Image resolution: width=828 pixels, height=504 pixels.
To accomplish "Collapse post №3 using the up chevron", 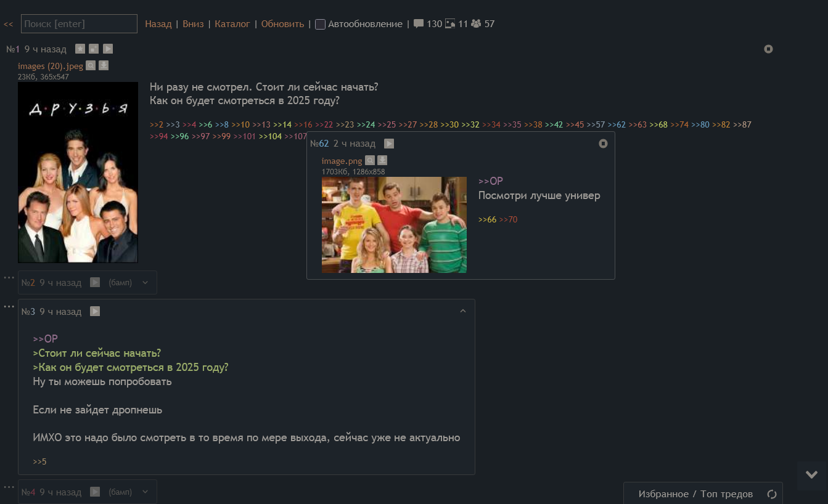I will tap(463, 311).
